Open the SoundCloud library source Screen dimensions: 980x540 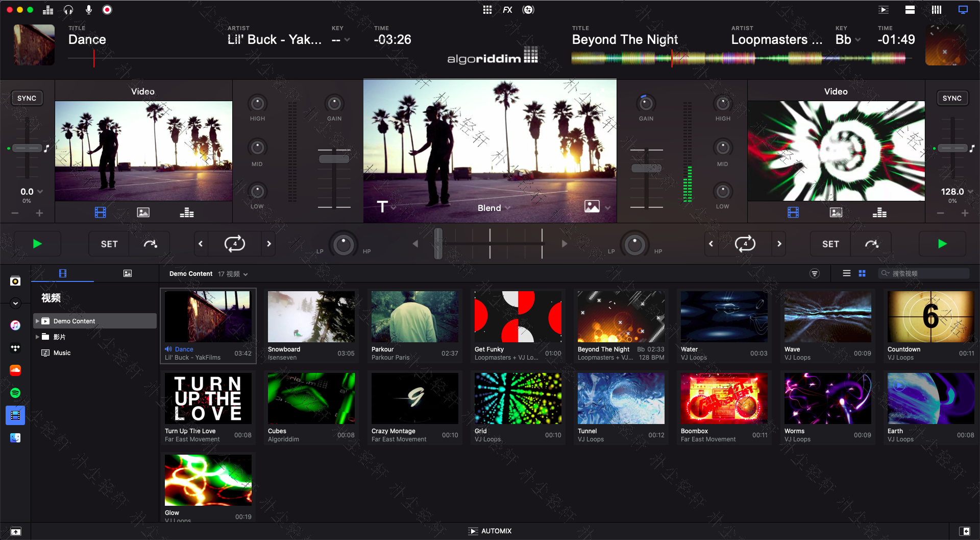15,370
